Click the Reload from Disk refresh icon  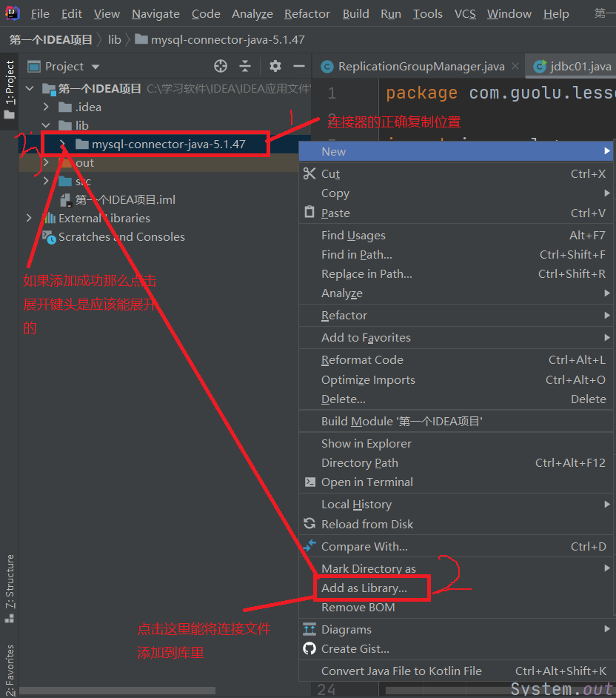click(x=309, y=524)
